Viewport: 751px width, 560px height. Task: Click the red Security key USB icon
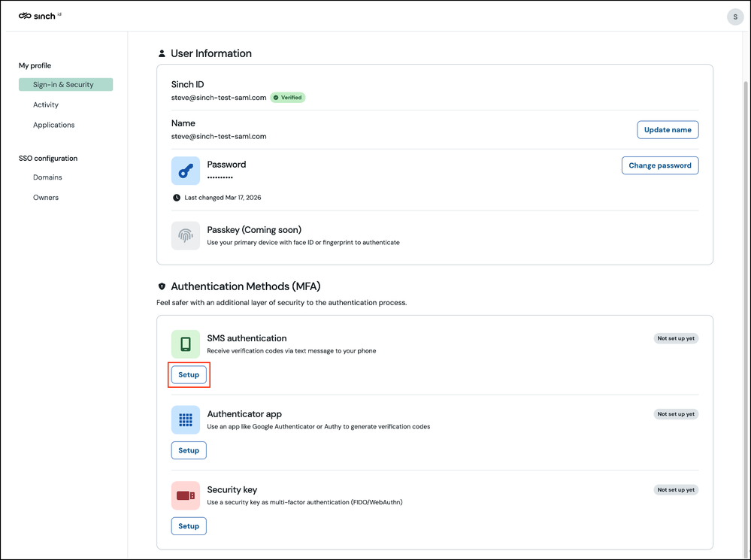tap(186, 495)
